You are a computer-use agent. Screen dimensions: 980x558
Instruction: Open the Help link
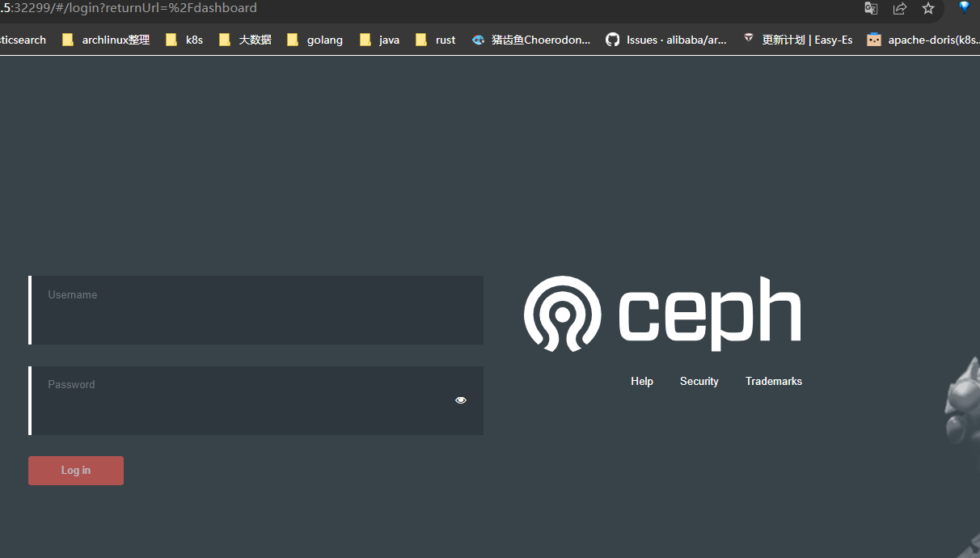[642, 381]
